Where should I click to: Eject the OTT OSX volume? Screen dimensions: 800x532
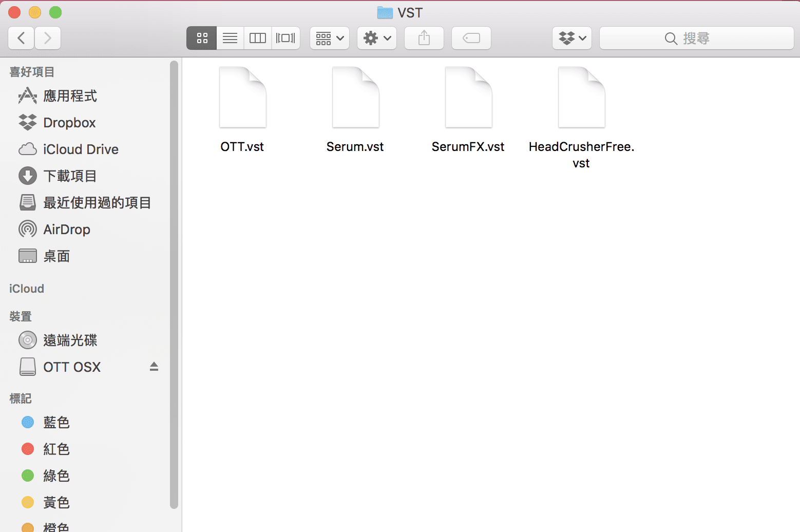[154, 367]
